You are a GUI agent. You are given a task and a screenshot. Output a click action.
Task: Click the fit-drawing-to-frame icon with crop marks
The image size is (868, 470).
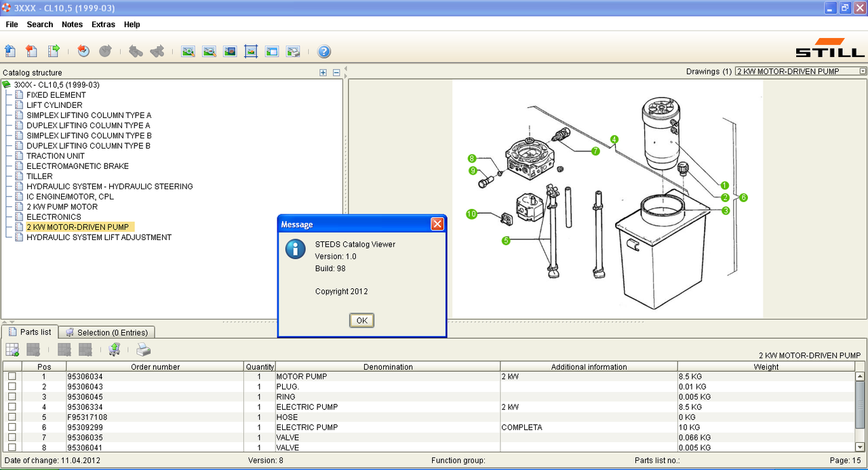click(x=251, y=51)
